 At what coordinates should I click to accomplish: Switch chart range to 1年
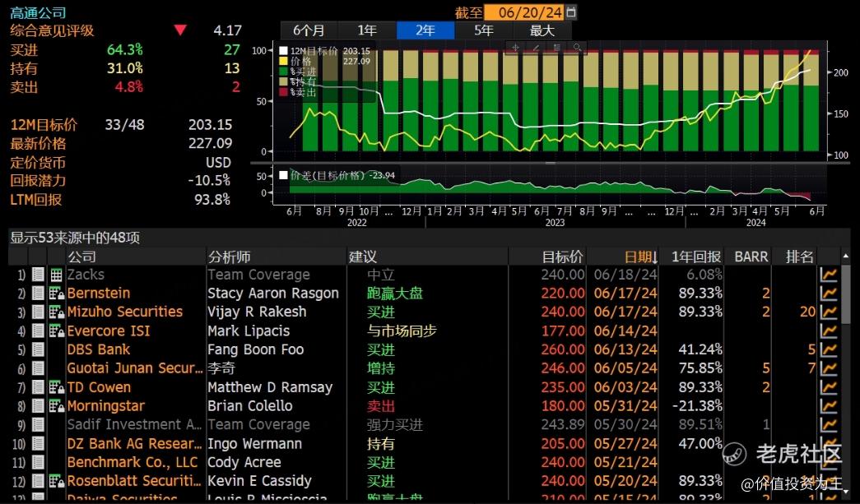(367, 30)
